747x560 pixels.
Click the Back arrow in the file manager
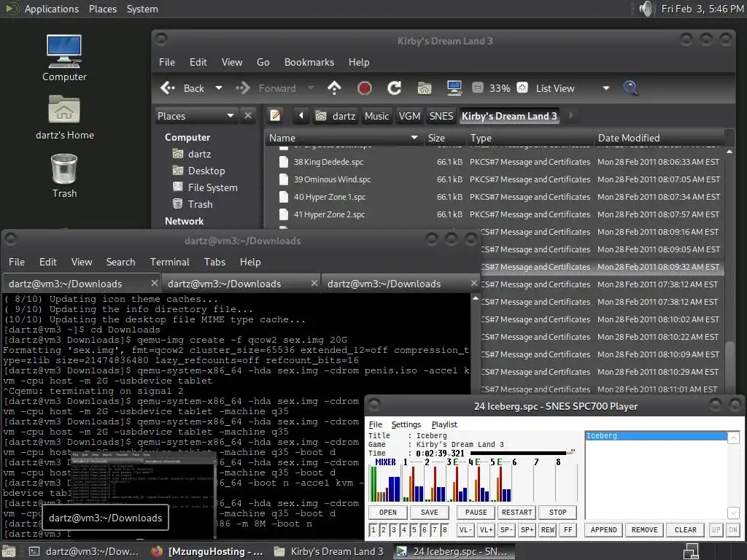coord(168,88)
